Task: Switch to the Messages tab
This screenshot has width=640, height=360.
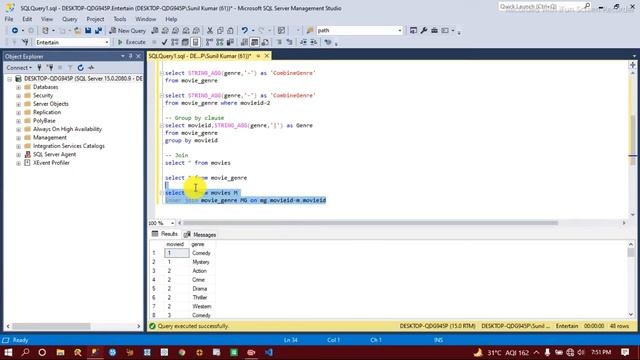Action: 200,235
